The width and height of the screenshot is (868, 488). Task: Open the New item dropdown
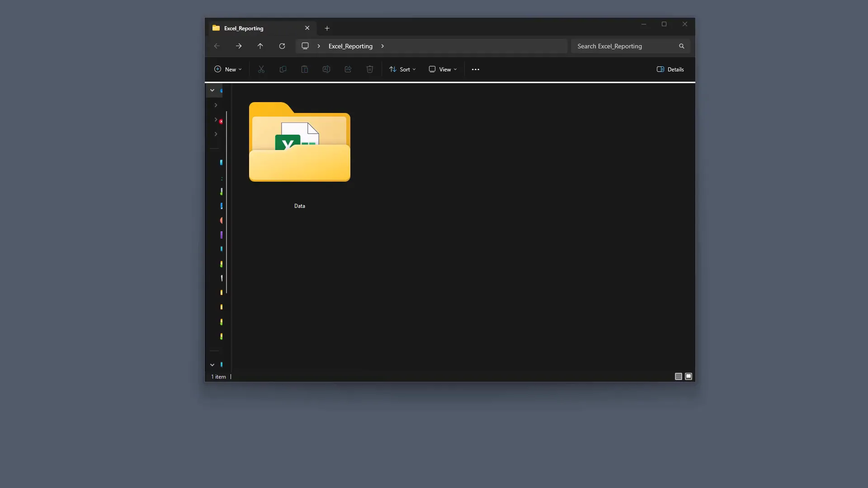click(228, 69)
